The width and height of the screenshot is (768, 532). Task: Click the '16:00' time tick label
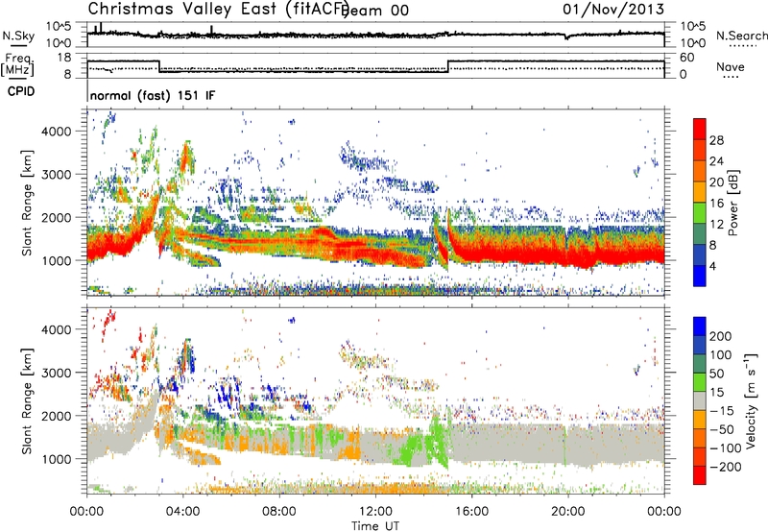point(472,512)
